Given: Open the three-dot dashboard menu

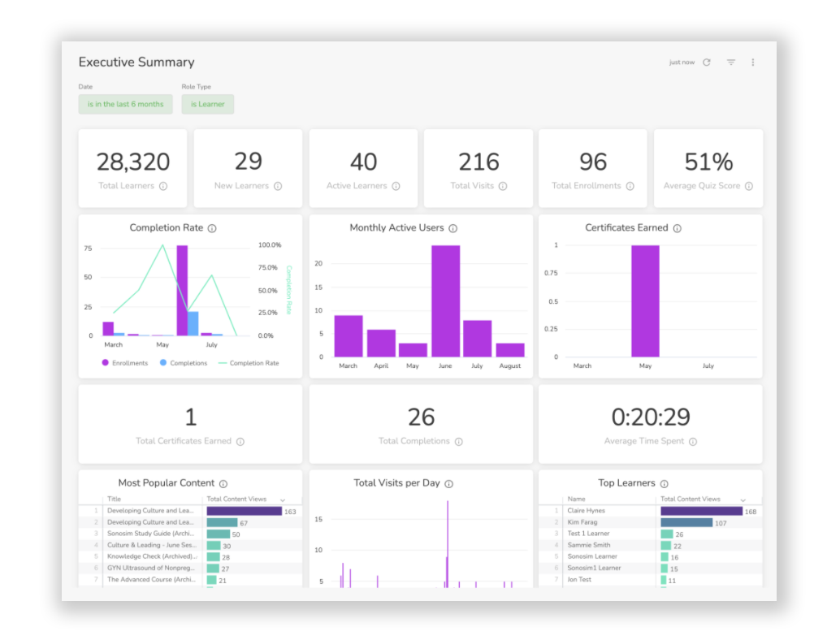Looking at the screenshot, I should click(753, 62).
